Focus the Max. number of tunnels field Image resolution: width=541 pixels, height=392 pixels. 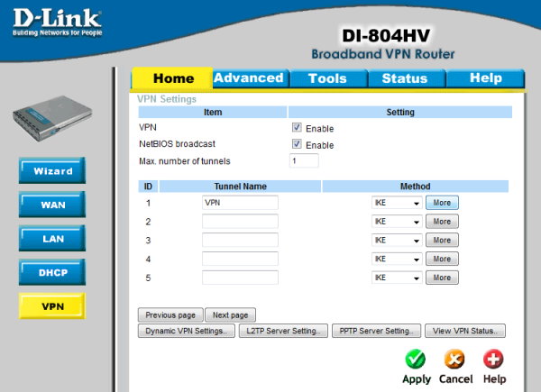click(304, 160)
